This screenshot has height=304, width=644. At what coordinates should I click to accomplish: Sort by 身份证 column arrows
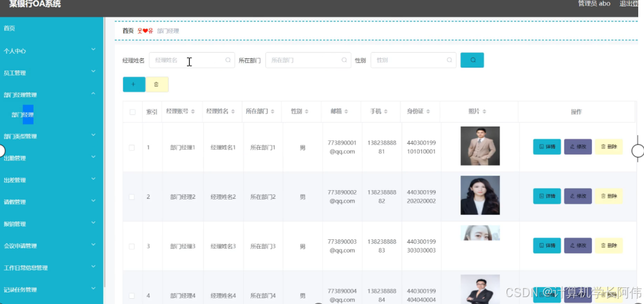coord(428,112)
